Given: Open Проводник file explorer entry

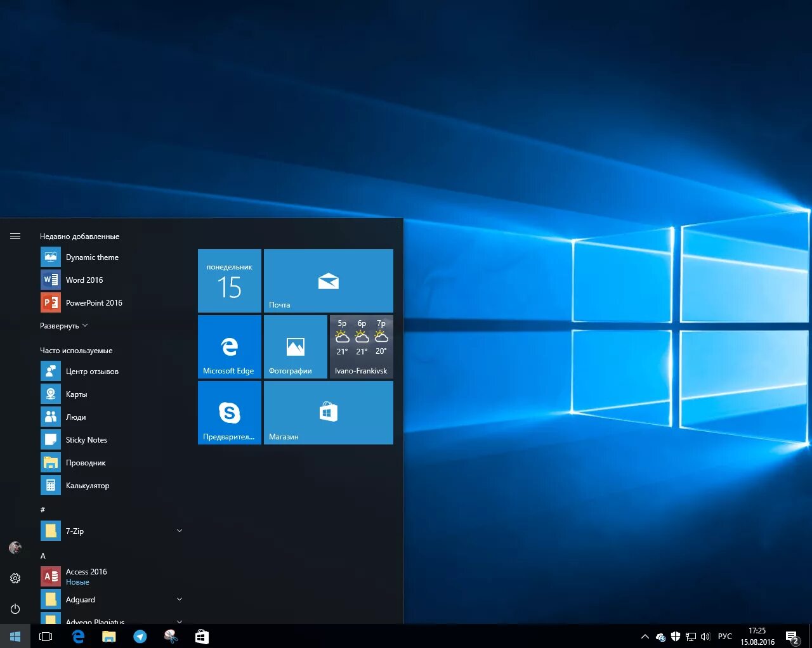Looking at the screenshot, I should [x=112, y=462].
